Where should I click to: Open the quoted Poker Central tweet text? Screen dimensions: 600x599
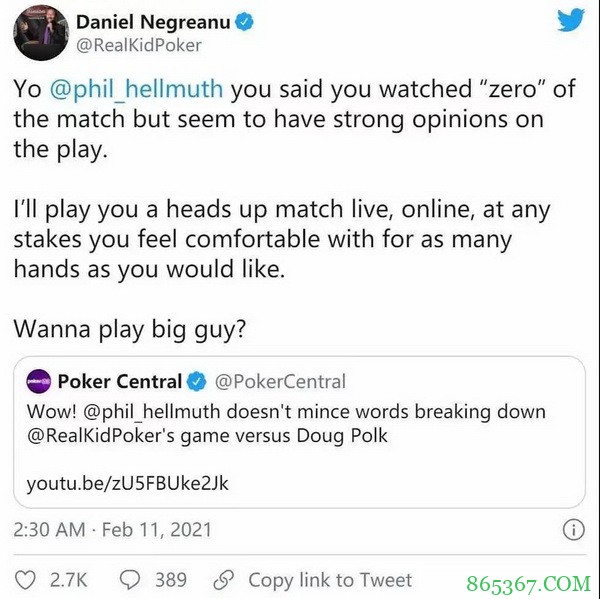point(286,424)
